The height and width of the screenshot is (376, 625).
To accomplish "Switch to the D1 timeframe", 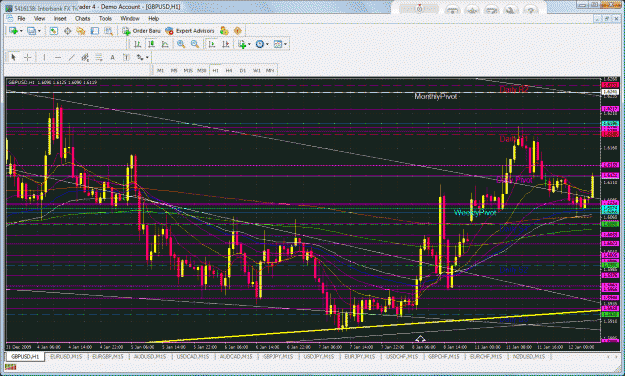I will point(243,71).
